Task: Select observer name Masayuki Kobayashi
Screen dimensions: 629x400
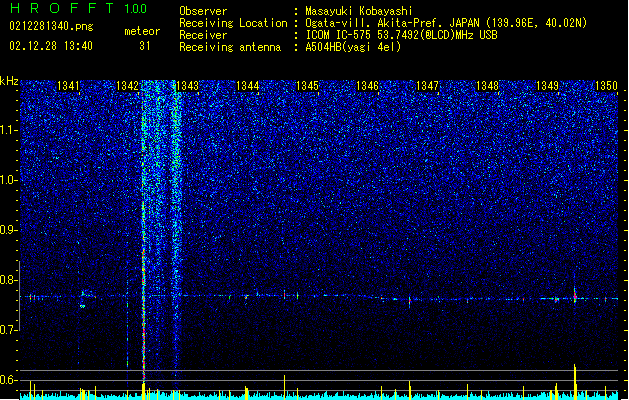Action: coord(359,11)
